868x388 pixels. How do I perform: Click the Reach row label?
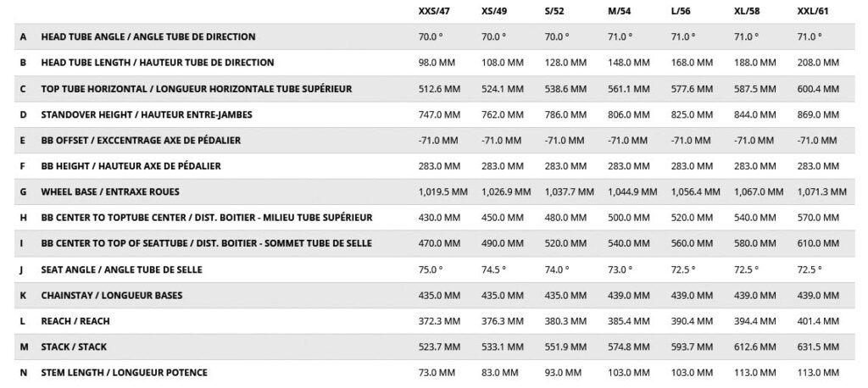click(x=75, y=321)
